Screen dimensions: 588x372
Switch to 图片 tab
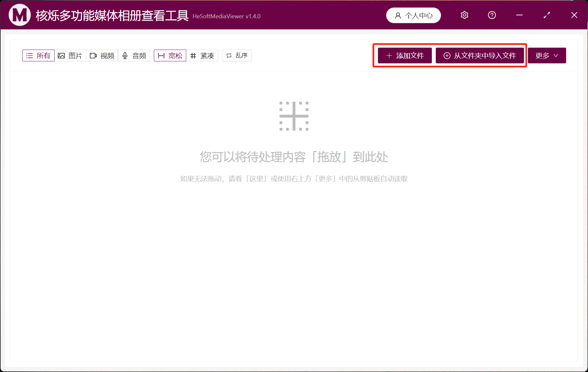(70, 55)
